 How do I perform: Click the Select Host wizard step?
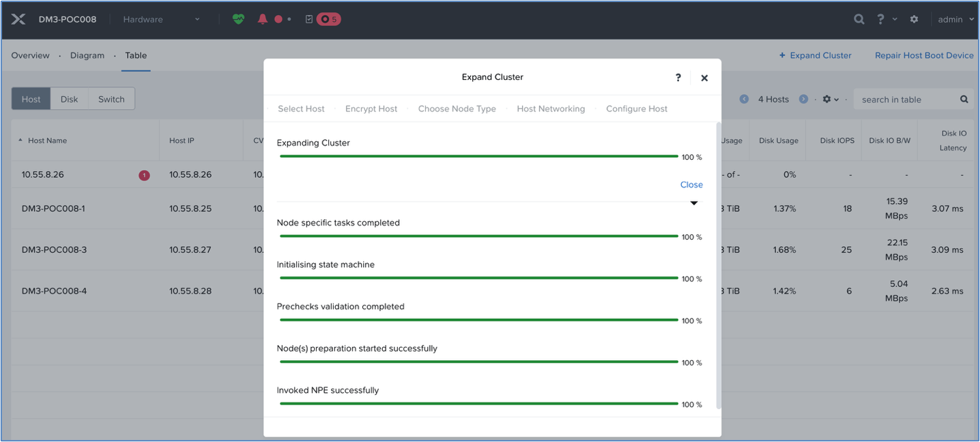tap(301, 109)
